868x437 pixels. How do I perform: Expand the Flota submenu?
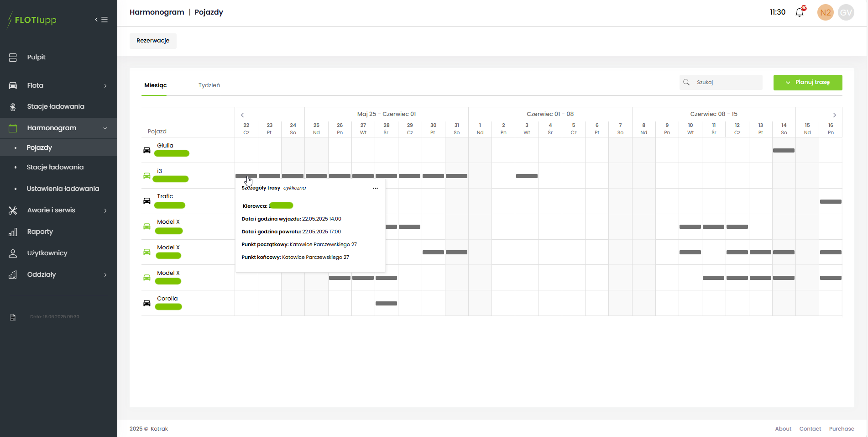point(105,86)
